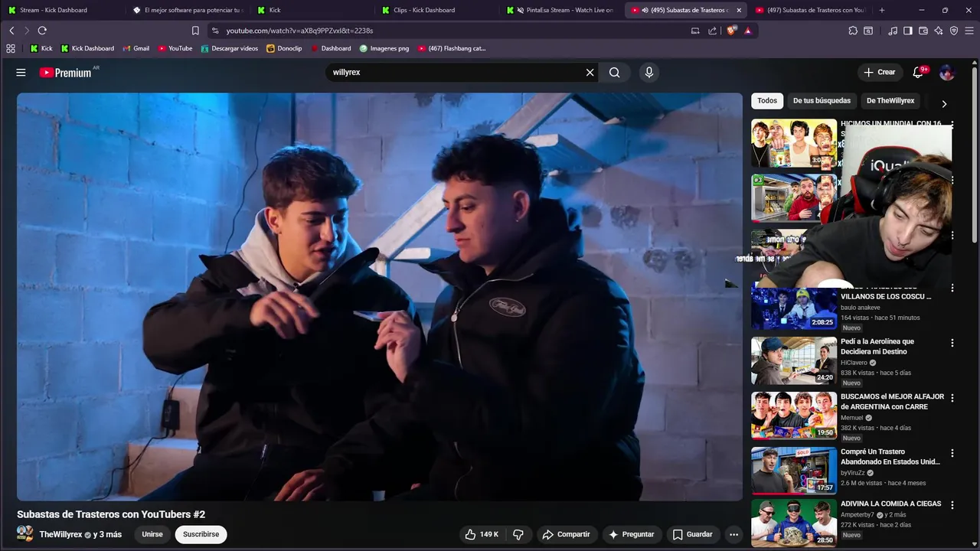Open Donoclip bookmark

click(284, 48)
